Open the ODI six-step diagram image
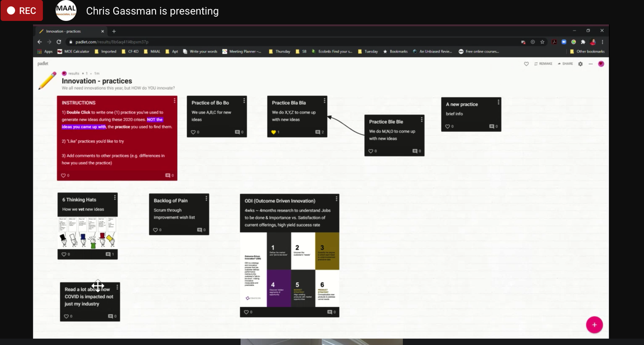 pos(290,270)
